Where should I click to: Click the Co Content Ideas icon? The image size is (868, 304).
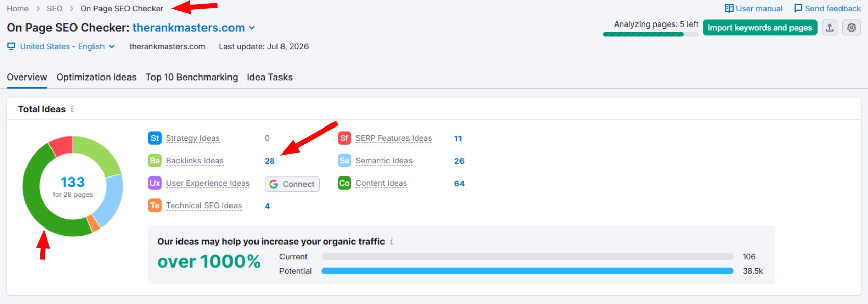[x=344, y=183]
